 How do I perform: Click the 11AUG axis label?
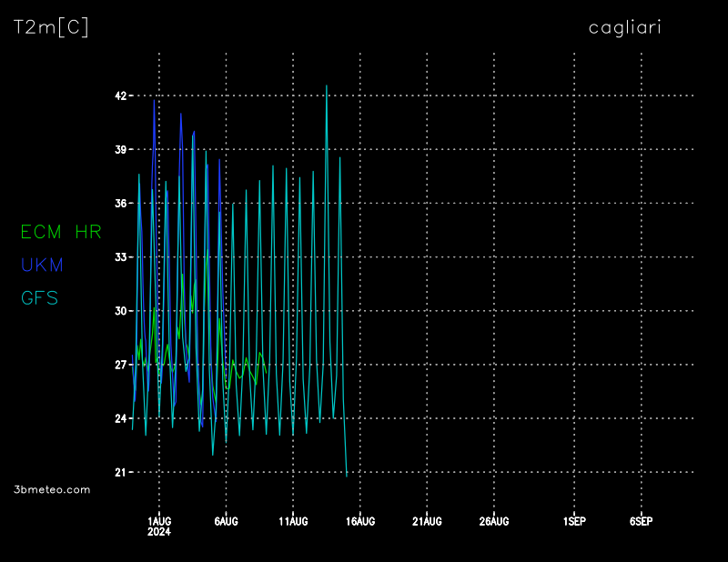click(x=293, y=521)
